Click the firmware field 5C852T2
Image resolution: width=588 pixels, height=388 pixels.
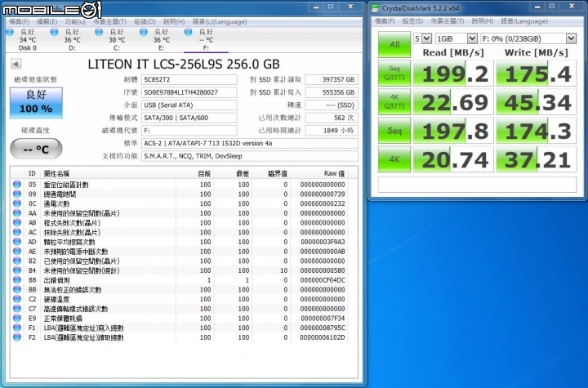click(189, 79)
